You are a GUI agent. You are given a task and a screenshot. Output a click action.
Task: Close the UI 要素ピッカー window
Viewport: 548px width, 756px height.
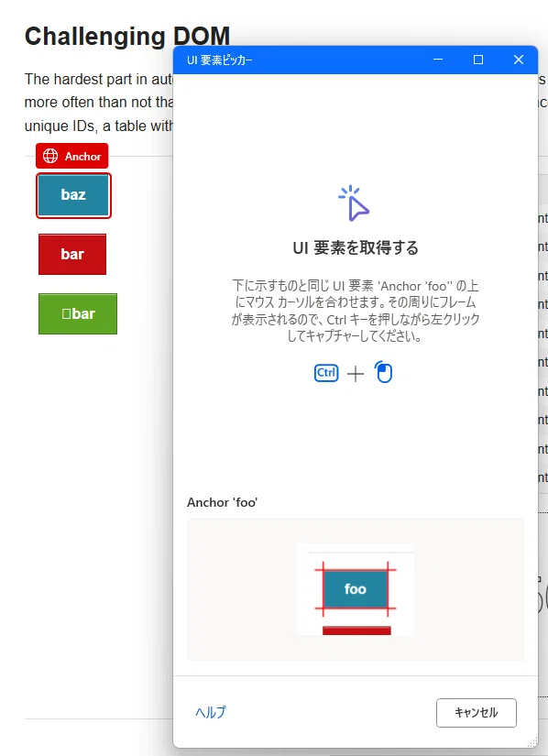pos(518,60)
